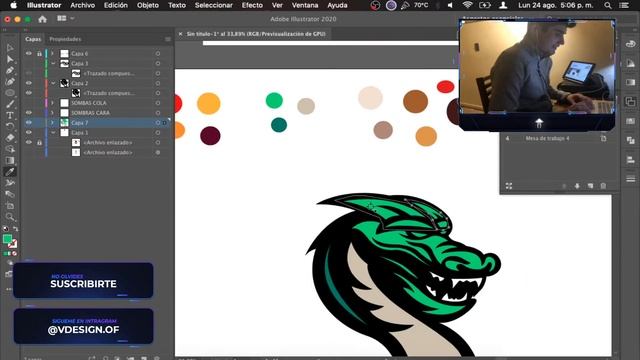Collapse the Capa 2 layer
The image size is (640, 360).
53,83
